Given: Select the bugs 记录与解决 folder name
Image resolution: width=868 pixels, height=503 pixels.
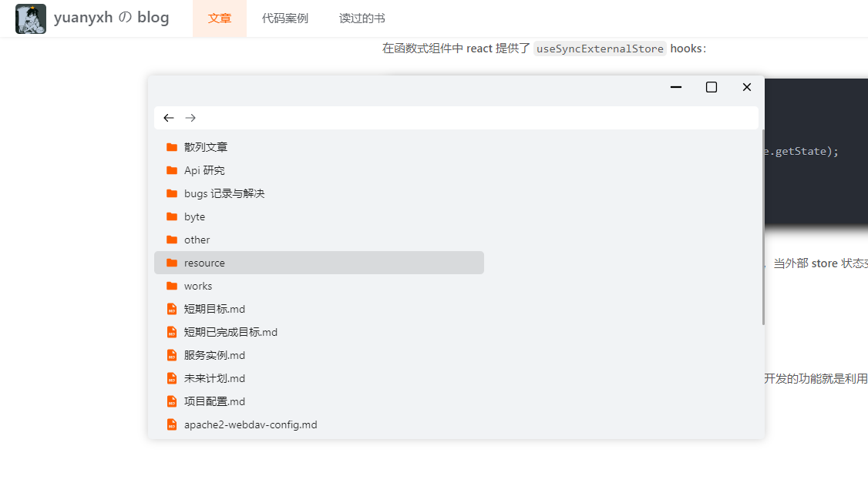Looking at the screenshot, I should [224, 193].
